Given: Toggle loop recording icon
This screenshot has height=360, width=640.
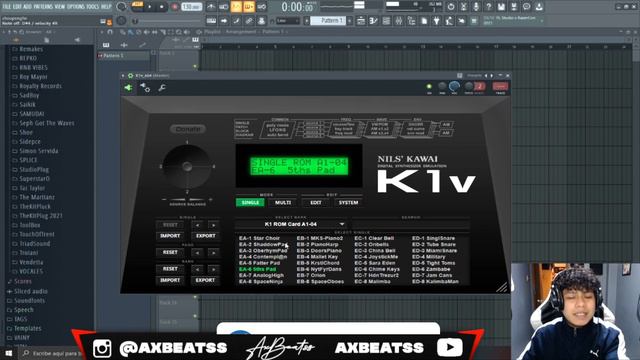Looking at the screenshot, I should click(262, 7).
